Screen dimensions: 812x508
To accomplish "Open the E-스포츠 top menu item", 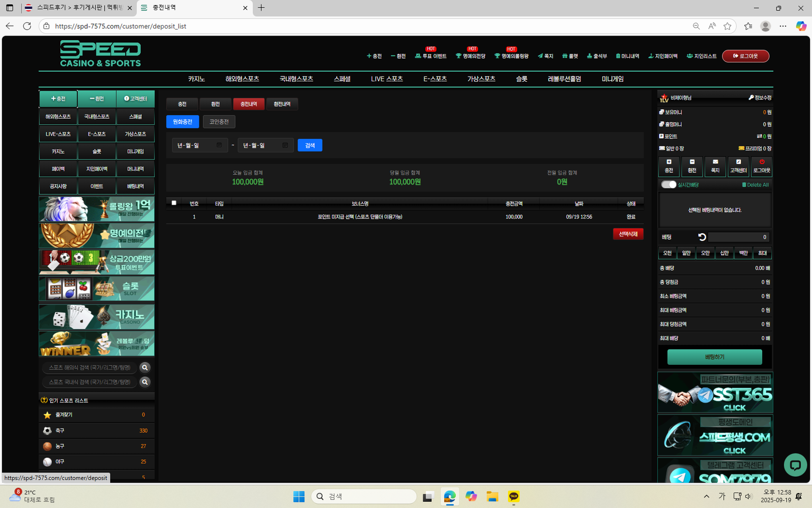I will [435, 79].
